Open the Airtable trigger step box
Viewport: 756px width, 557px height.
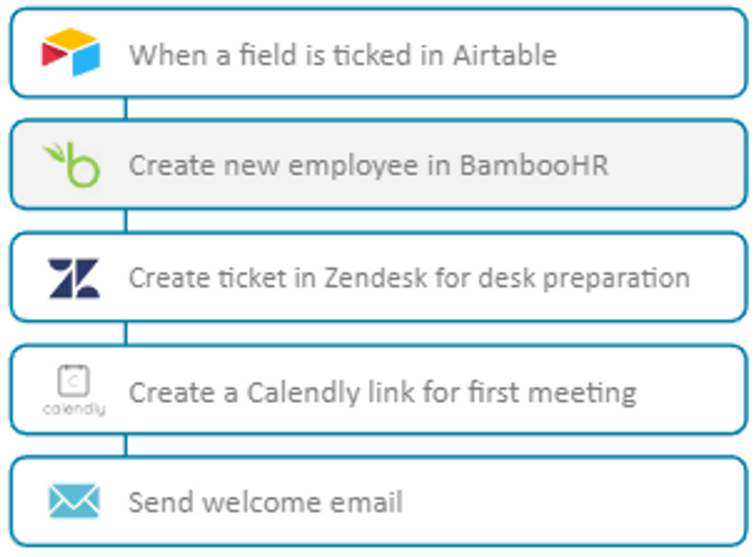click(378, 52)
